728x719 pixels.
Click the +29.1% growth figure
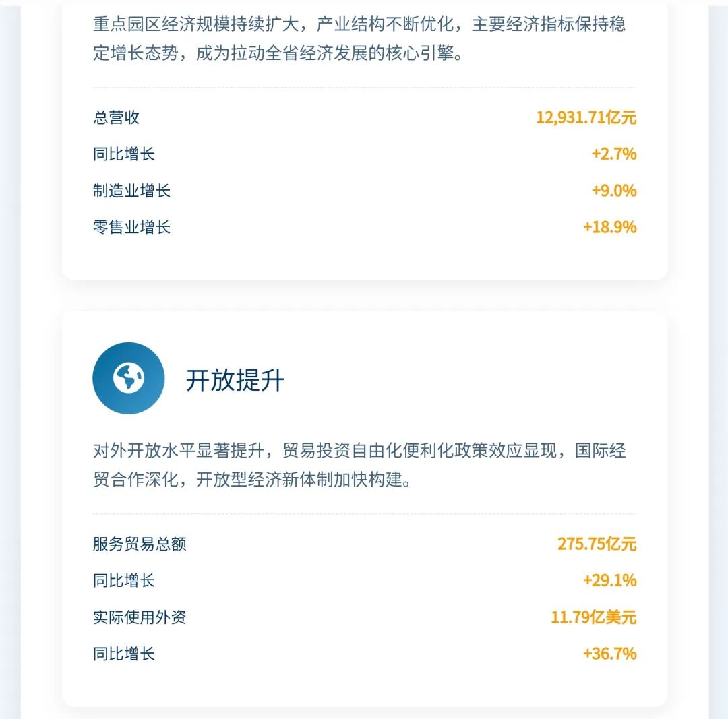609,580
